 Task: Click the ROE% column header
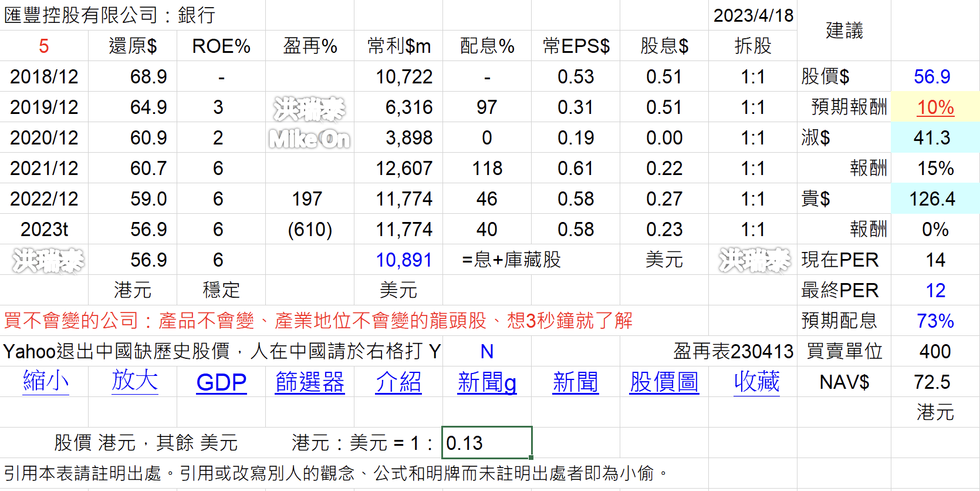pos(221,46)
